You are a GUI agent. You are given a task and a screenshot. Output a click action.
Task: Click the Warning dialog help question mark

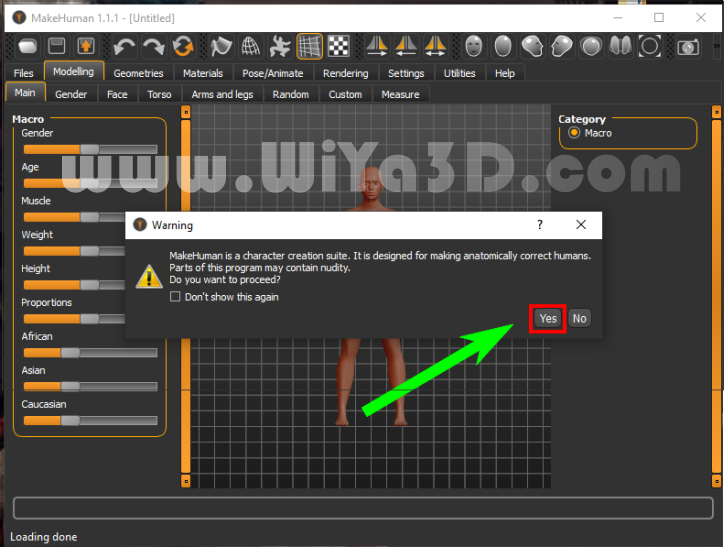click(x=540, y=225)
